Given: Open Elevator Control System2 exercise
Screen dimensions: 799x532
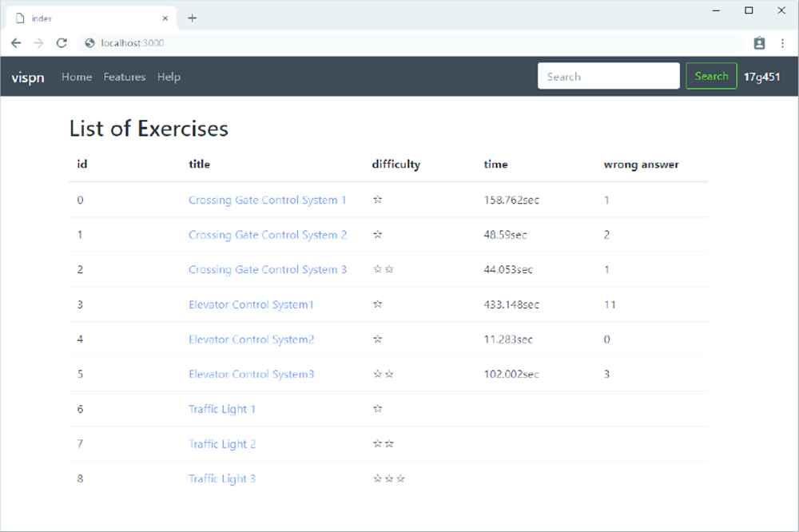Looking at the screenshot, I should pos(251,339).
